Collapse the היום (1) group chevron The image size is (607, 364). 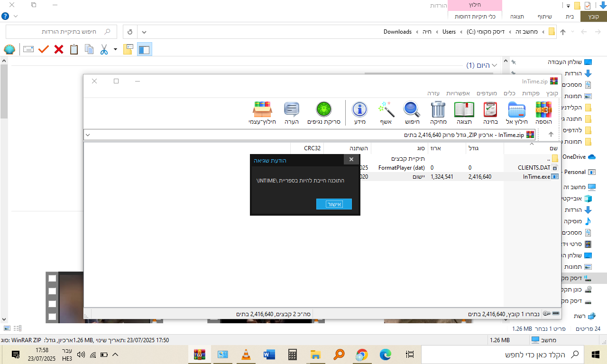pyautogui.click(x=495, y=65)
